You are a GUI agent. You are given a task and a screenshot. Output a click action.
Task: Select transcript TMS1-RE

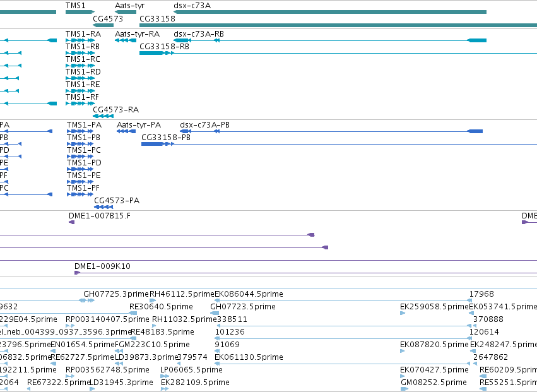[80, 91]
